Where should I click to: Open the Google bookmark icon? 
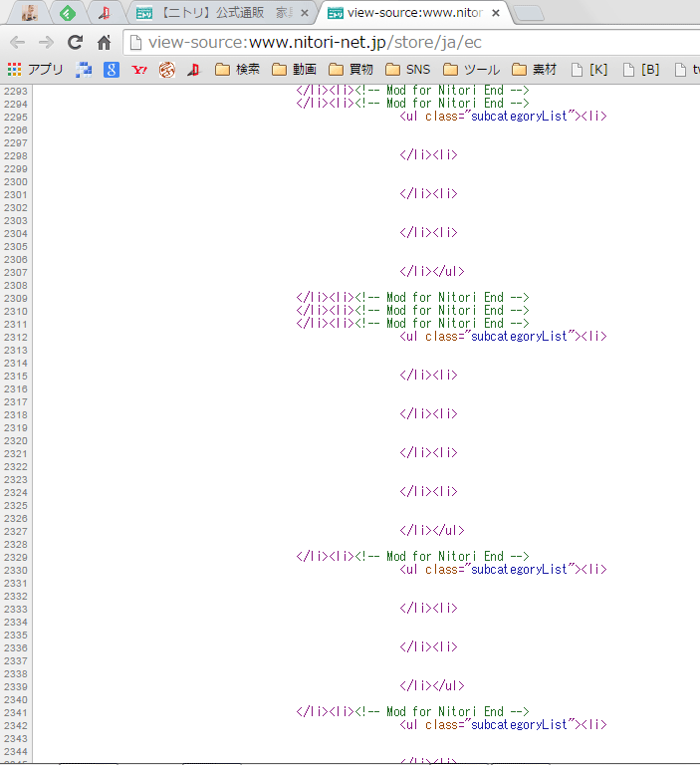pos(113,70)
